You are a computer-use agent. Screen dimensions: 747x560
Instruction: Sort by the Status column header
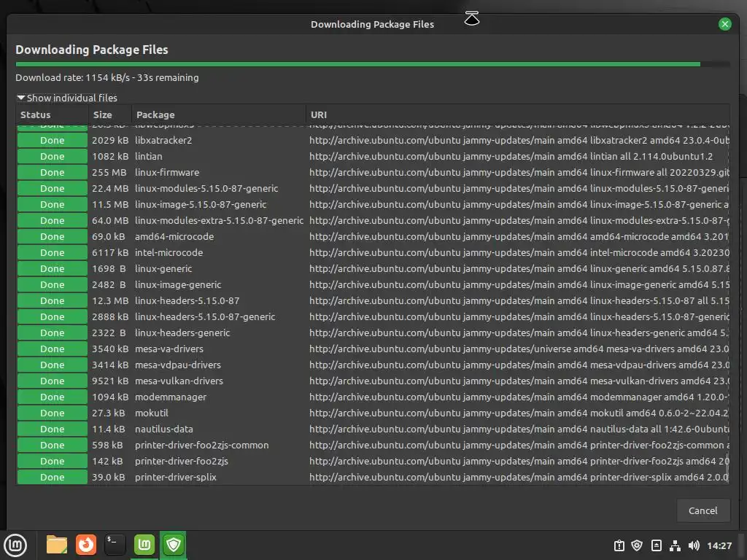click(x=53, y=114)
